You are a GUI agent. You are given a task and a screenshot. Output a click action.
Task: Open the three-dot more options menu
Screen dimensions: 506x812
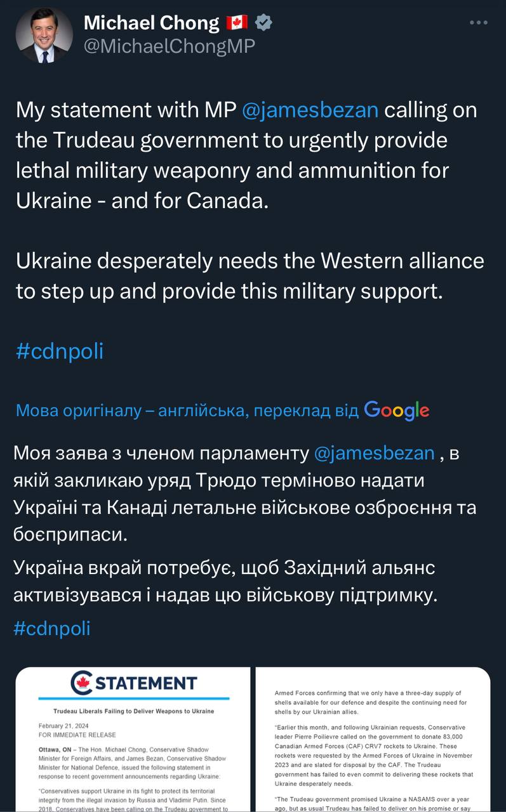pos(478,23)
